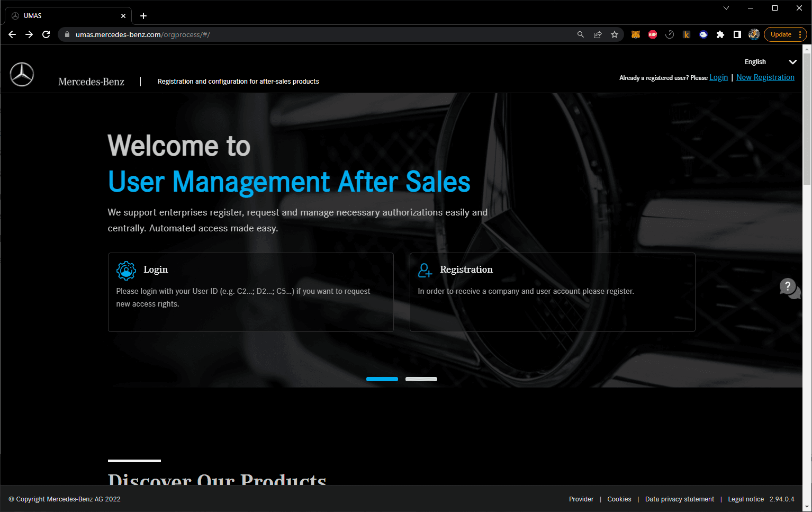The height and width of the screenshot is (512, 812).
Task: Toggle the browser side panel
Action: tap(737, 34)
